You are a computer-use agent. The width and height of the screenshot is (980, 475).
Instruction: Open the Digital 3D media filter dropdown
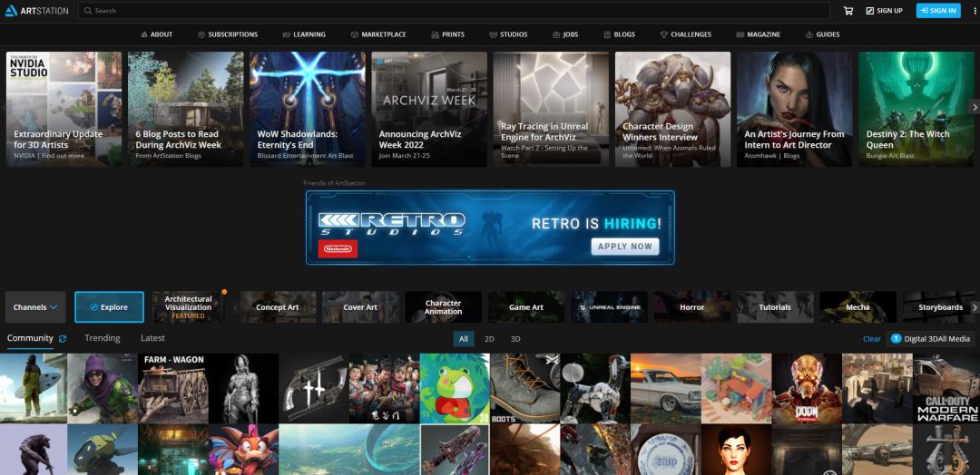coord(930,339)
